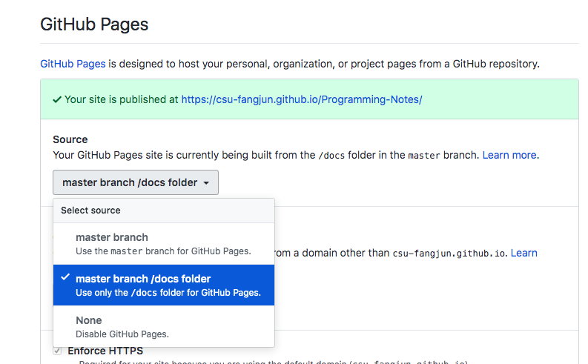Select None to disable GitHub Pages
Screen dimensions: 588x364
click(x=164, y=326)
